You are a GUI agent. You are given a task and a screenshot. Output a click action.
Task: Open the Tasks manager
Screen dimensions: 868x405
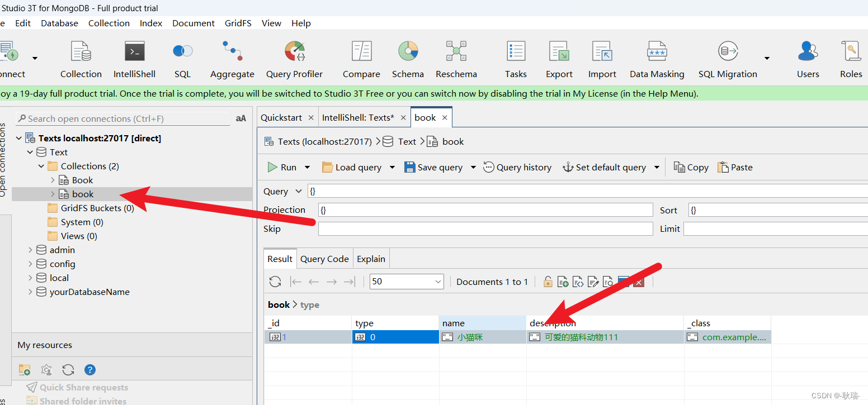coord(516,59)
